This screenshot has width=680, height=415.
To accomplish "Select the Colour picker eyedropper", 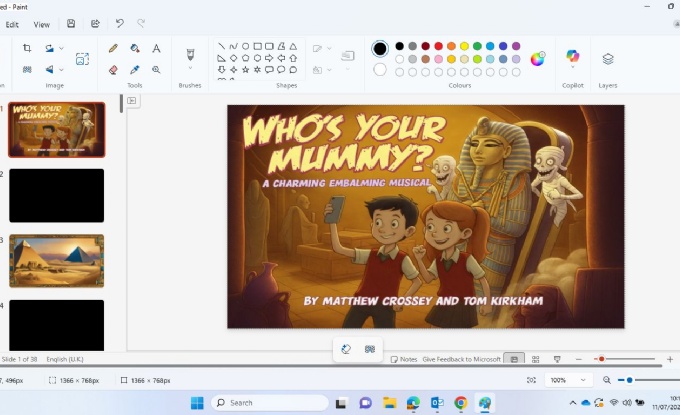I will 135,69.
